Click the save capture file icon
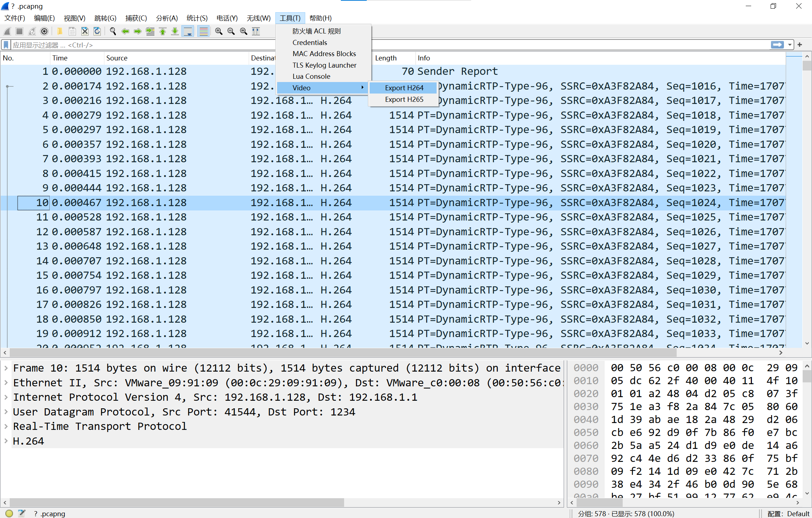Viewport: 812px width, 518px height. point(72,31)
